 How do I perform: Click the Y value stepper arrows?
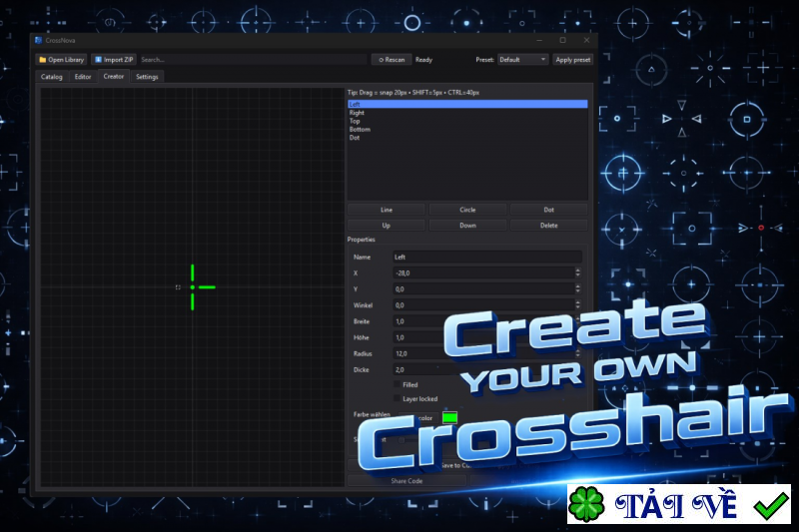[x=577, y=288]
